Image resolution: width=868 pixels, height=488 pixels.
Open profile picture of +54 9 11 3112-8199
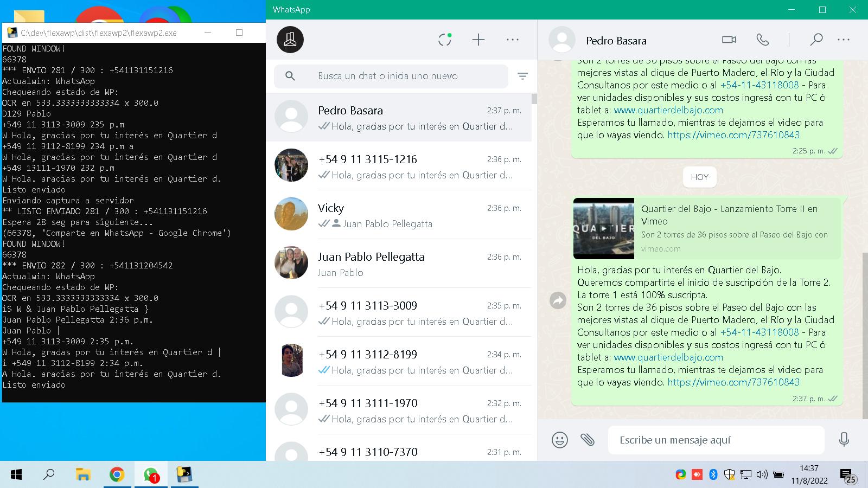[291, 360]
